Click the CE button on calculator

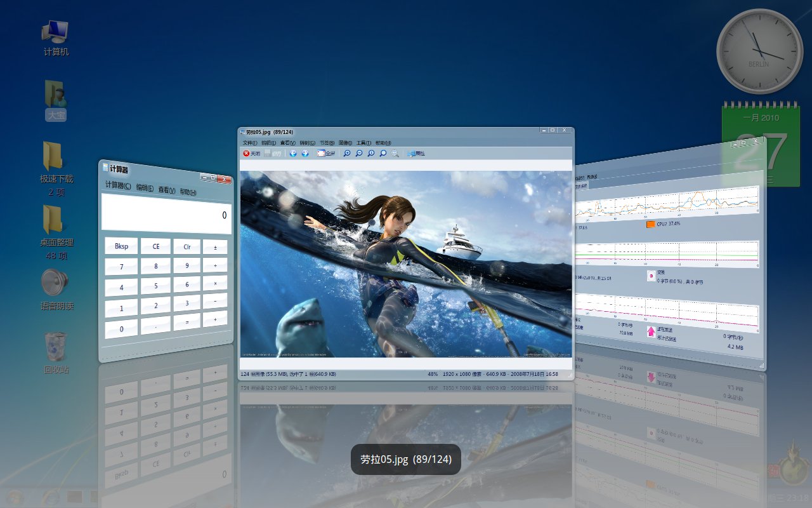[156, 246]
